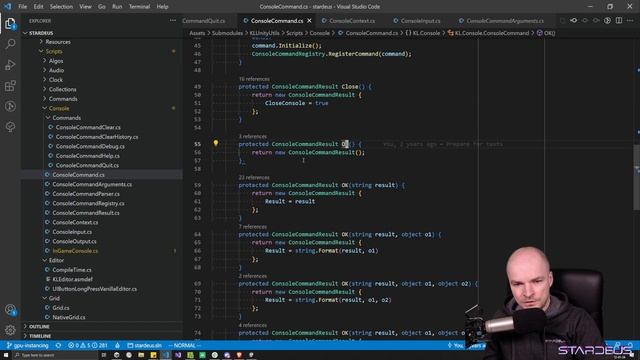
Task: Click the flame icon in status bar
Action: click(118, 345)
